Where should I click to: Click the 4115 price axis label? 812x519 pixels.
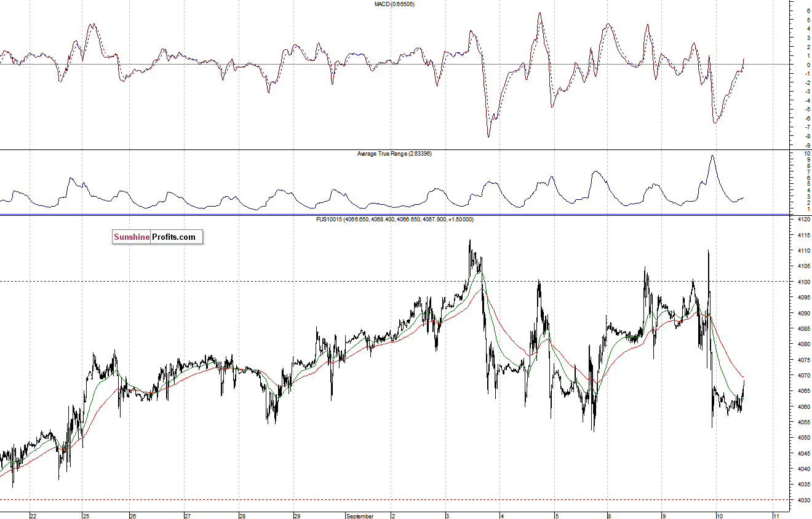point(803,235)
